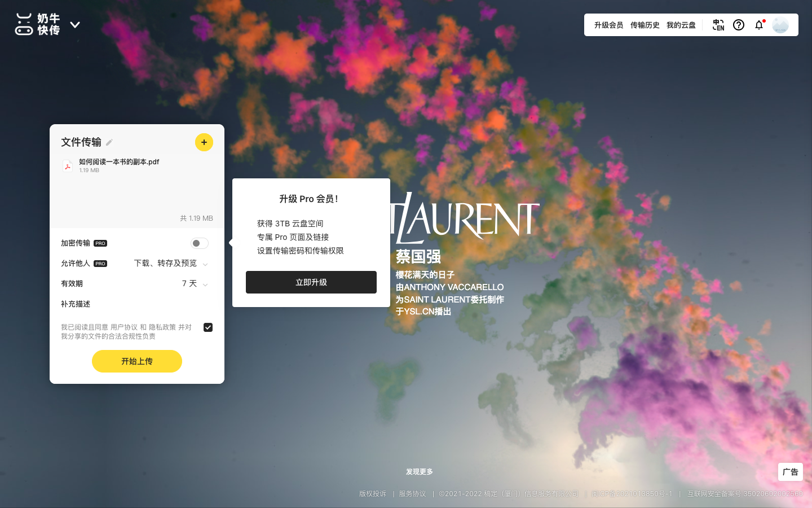812x508 pixels.
Task: Click the 广告 ad label
Action: point(791,472)
